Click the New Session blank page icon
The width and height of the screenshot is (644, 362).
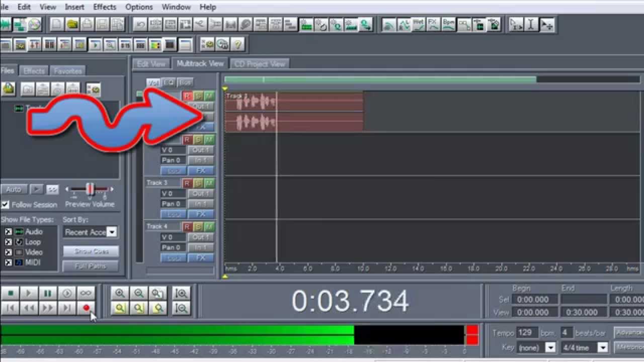pos(57,24)
